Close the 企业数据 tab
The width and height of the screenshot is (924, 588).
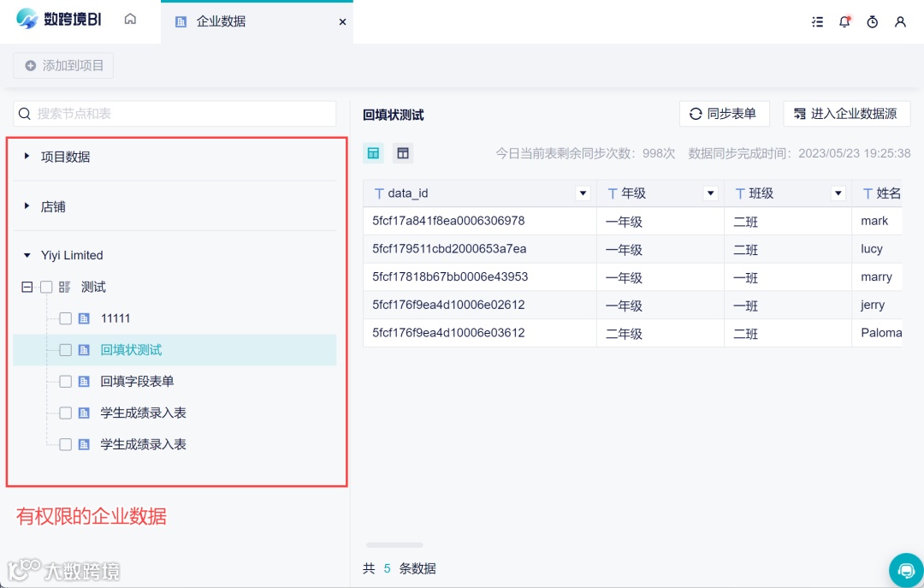click(342, 21)
